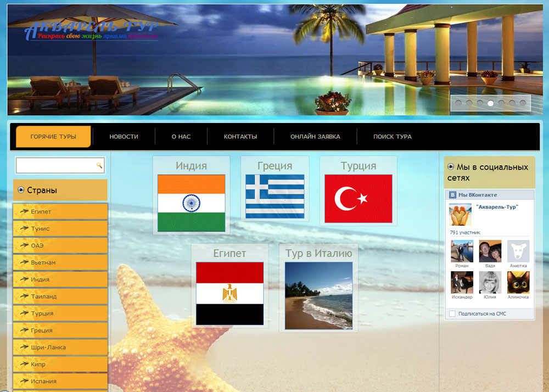The height and width of the screenshot is (392, 549).
Task: Select the fifth banner slider dot
Action: [x=501, y=103]
